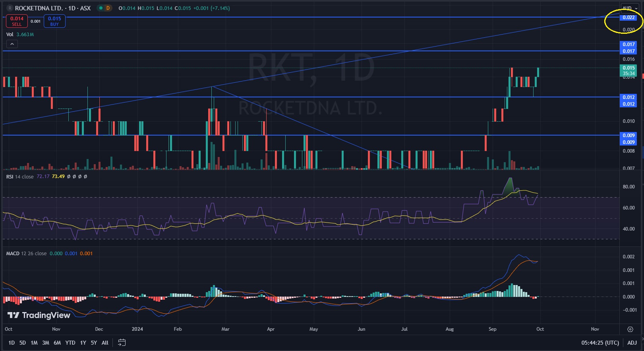Click the 3.663 M volume value
644x351 pixels.
[25, 35]
